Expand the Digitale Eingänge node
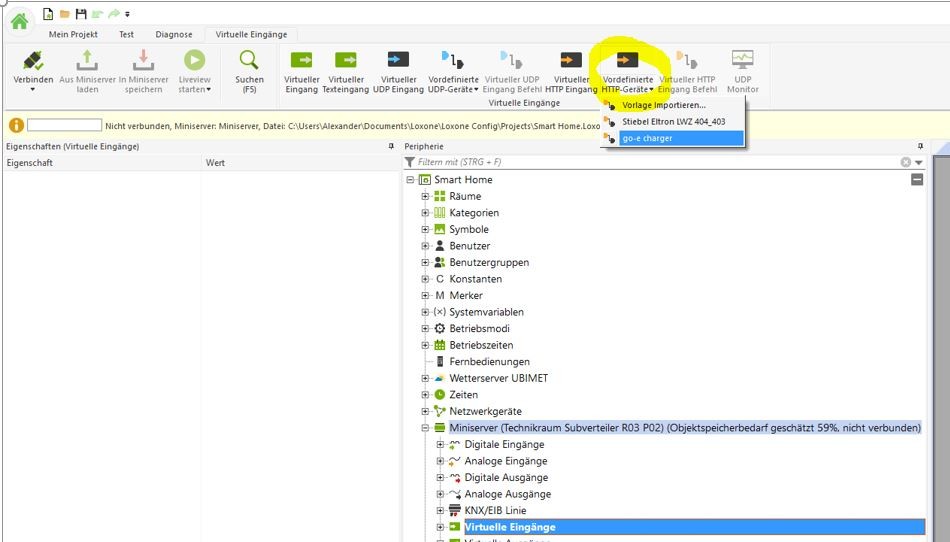The image size is (950, 542). (441, 444)
